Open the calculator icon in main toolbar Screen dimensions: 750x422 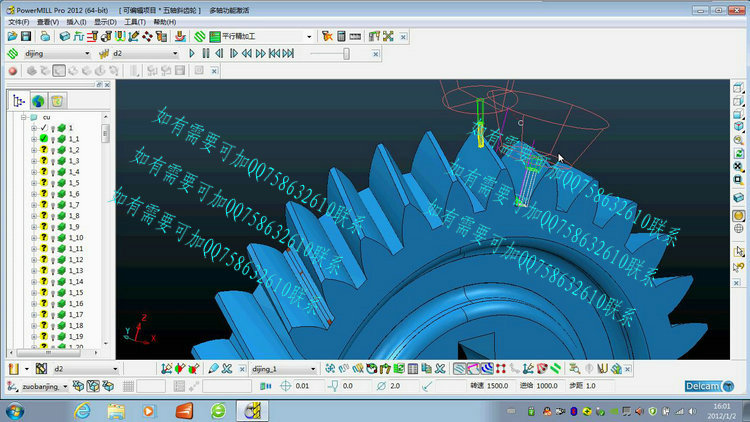pyautogui.click(x=341, y=36)
